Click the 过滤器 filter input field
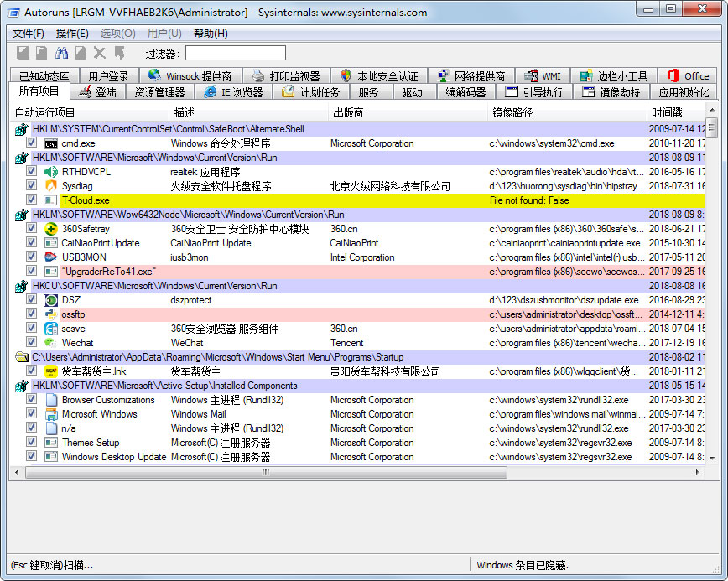Viewport: 728px width, 581px height. [235, 53]
